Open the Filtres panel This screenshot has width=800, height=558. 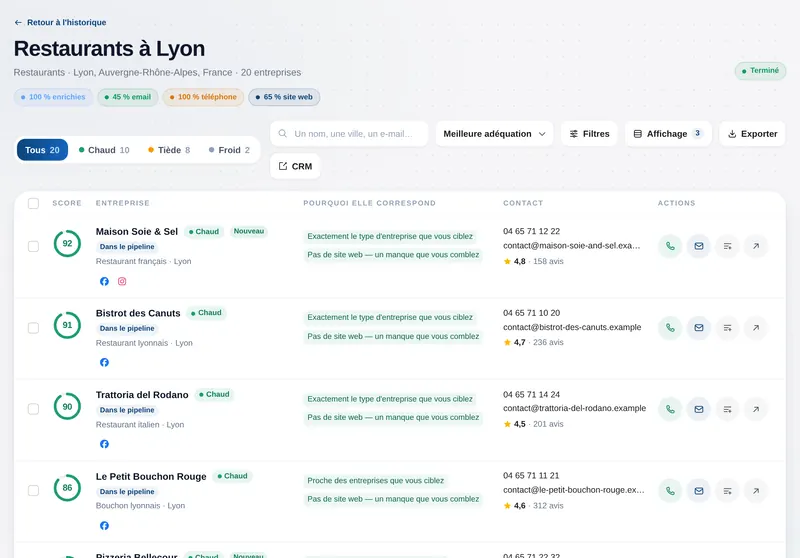589,134
